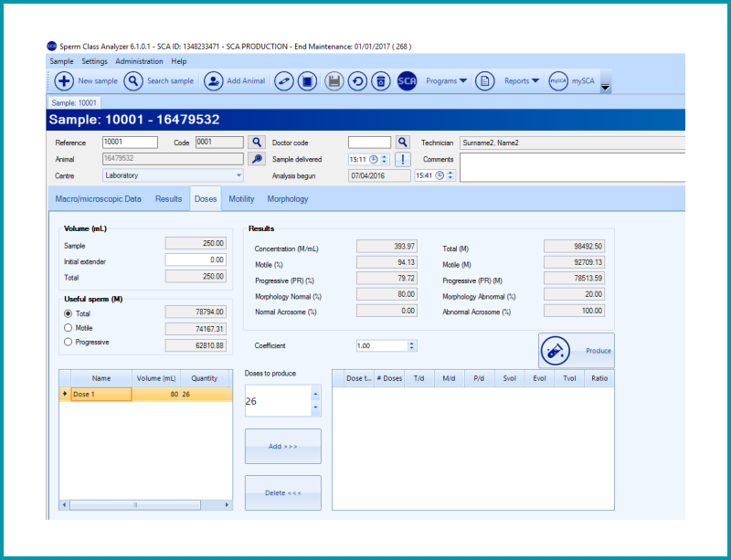Click the binoculars icon beside Animal field
This screenshot has width=731, height=560.
257,159
